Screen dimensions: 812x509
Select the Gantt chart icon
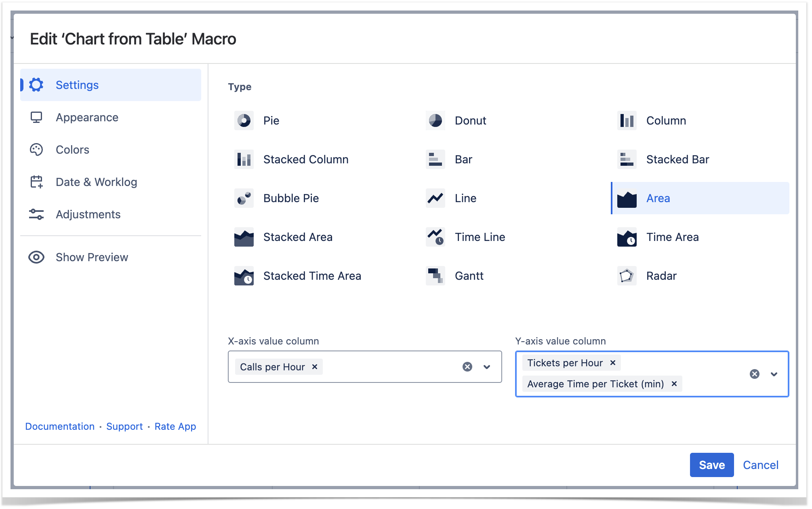[435, 276]
